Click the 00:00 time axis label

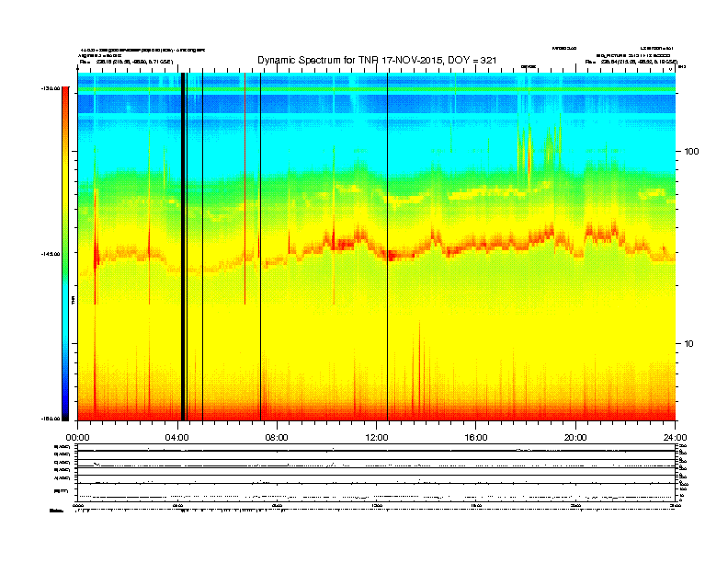click(77, 438)
